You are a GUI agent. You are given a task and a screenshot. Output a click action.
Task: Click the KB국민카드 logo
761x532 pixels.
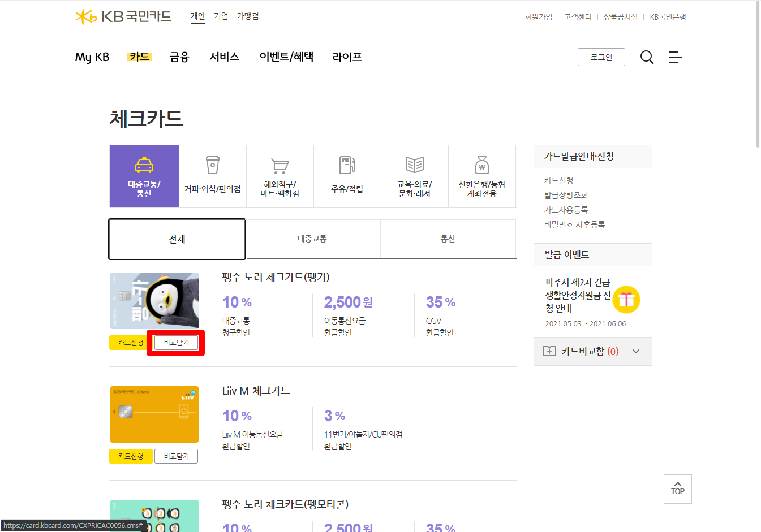(123, 16)
